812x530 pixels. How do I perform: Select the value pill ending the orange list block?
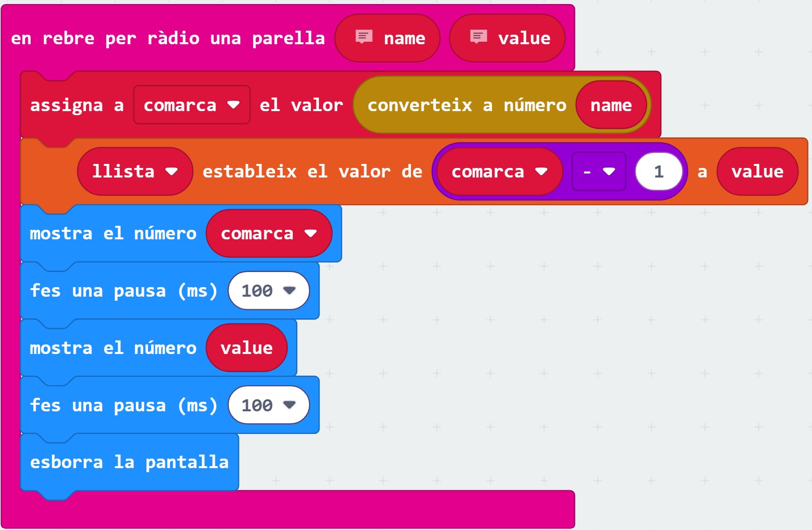[x=757, y=171]
